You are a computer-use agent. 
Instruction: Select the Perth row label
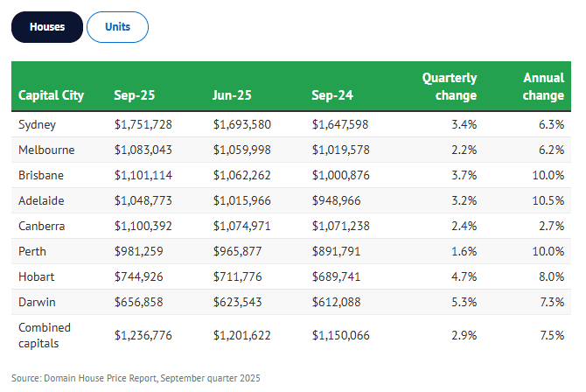pos(32,251)
